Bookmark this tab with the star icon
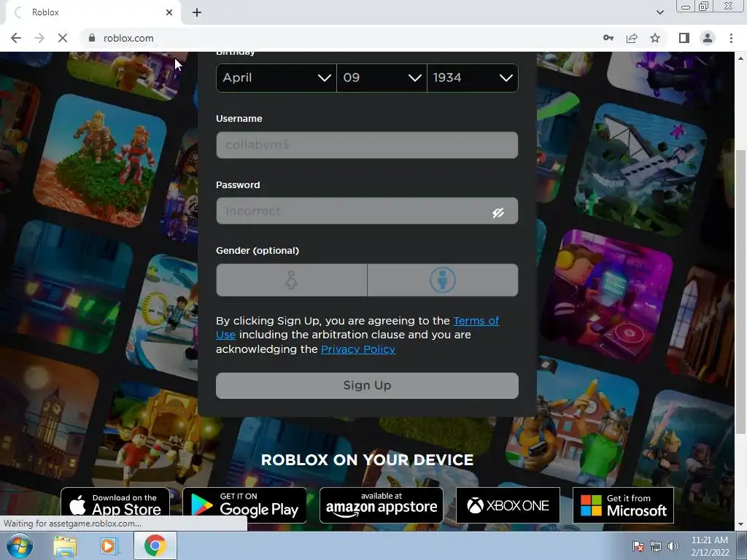Image resolution: width=747 pixels, height=560 pixels. coord(655,38)
